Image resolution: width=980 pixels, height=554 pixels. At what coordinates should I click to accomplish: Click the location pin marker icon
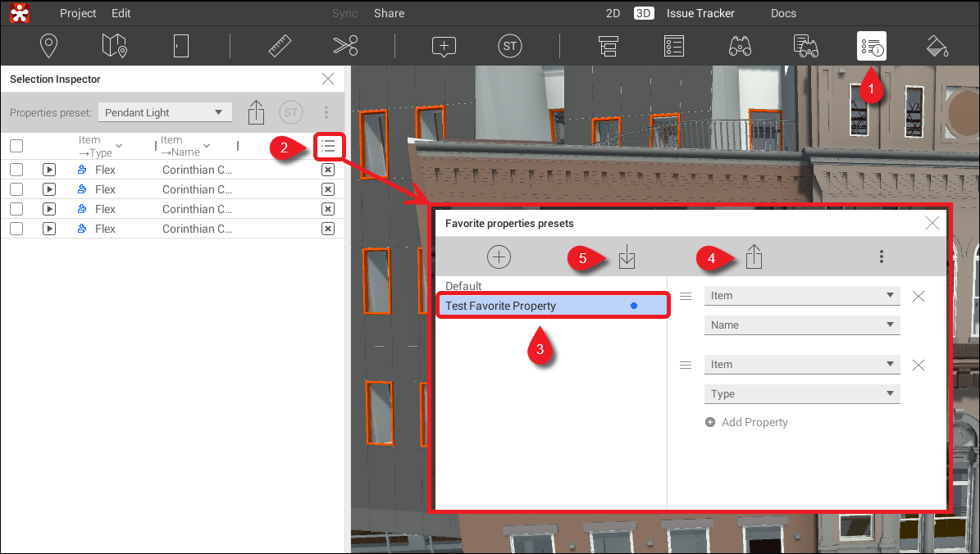click(x=49, y=46)
